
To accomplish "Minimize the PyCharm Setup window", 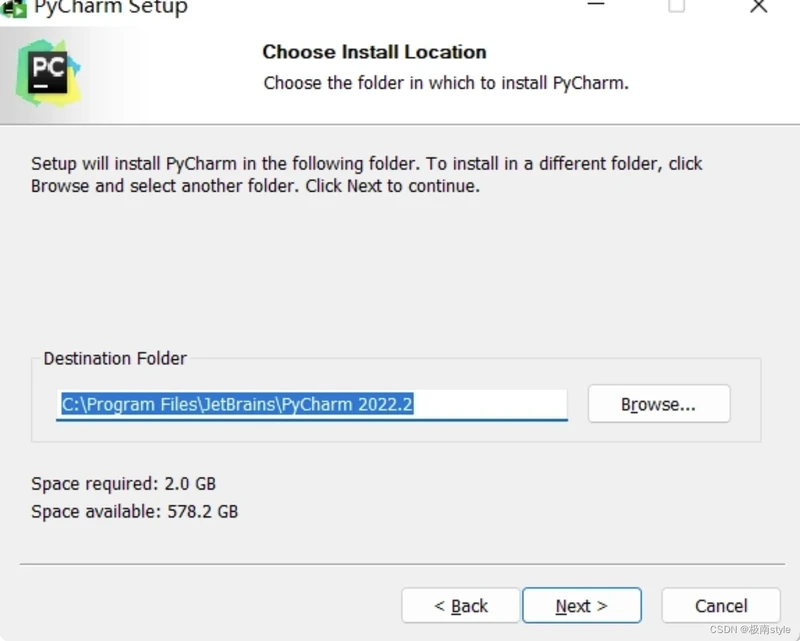I will 595,4.
